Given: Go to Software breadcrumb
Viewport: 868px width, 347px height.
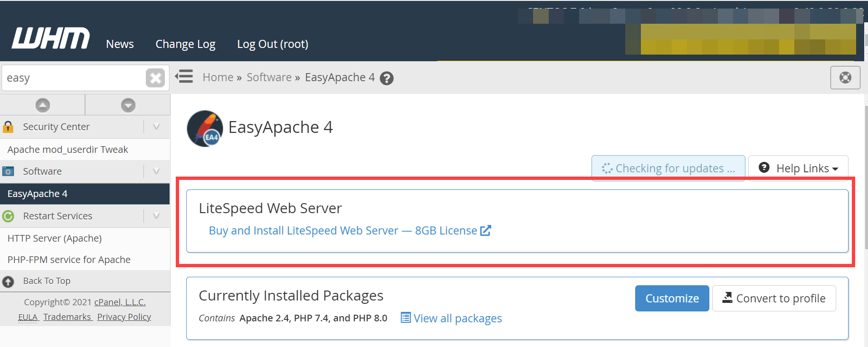Looking at the screenshot, I should (269, 77).
